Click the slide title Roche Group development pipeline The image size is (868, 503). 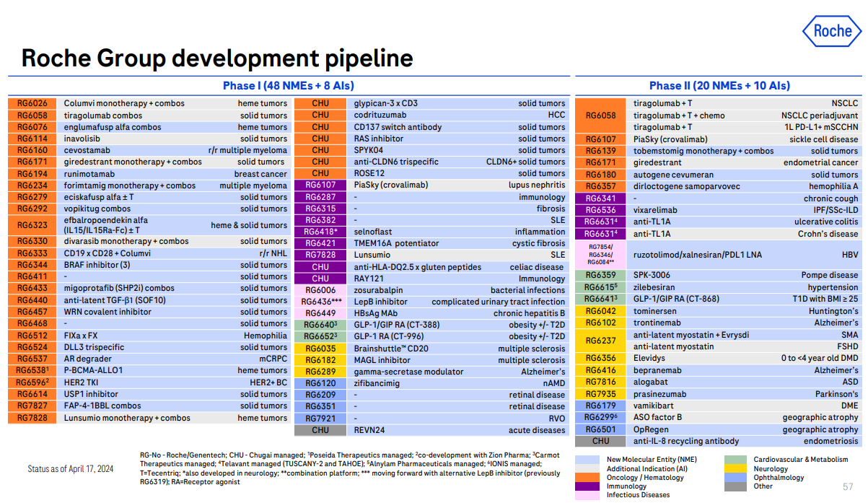tap(217, 58)
